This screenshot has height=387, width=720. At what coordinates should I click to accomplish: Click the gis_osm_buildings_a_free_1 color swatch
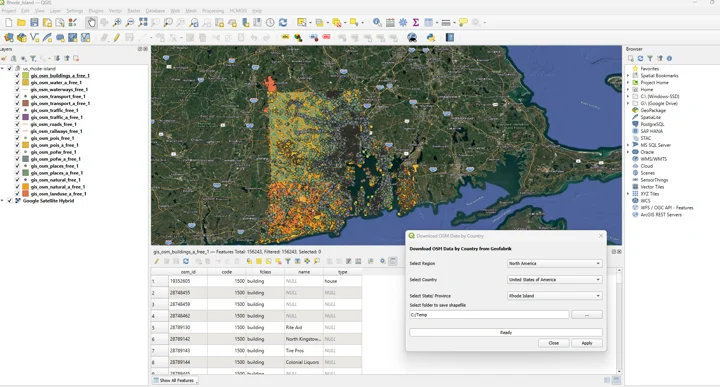click(26, 76)
